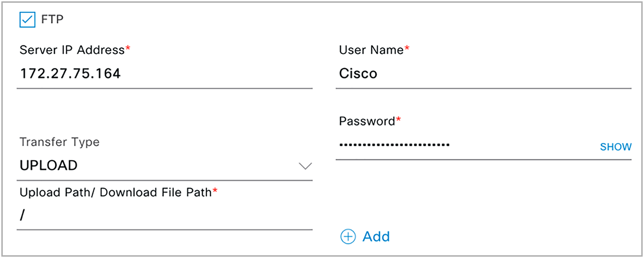Click the circled plus Add icon
Image resolution: width=644 pixels, height=258 pixels.
point(348,237)
